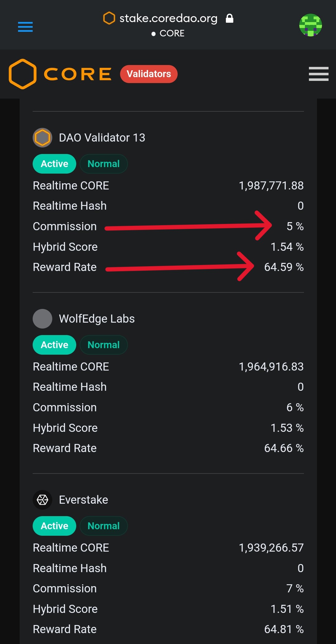
Task: Click the CORE hexagon logo
Action: click(x=23, y=74)
